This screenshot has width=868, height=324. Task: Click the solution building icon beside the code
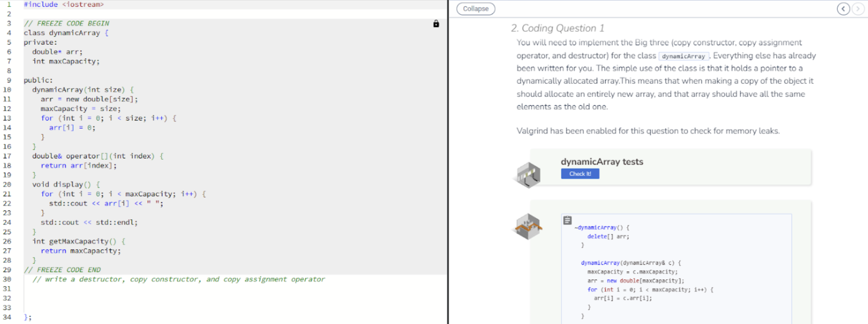click(x=529, y=226)
